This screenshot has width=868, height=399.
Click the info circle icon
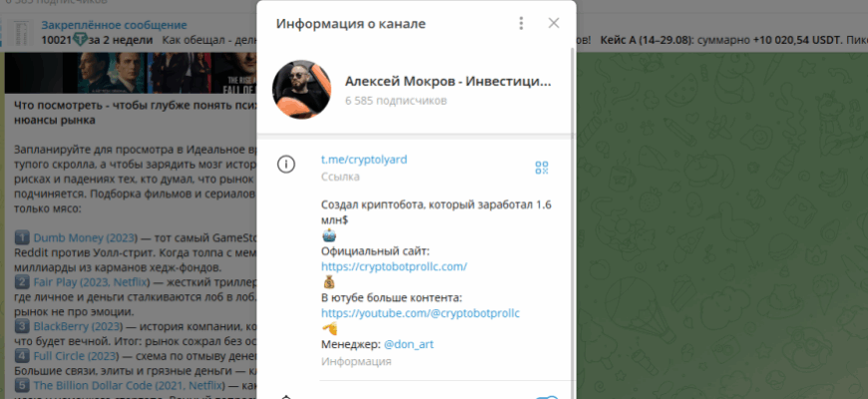[286, 165]
